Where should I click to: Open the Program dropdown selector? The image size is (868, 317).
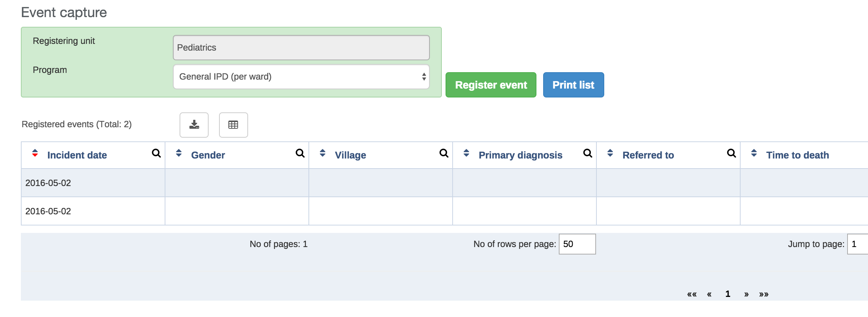coord(301,77)
